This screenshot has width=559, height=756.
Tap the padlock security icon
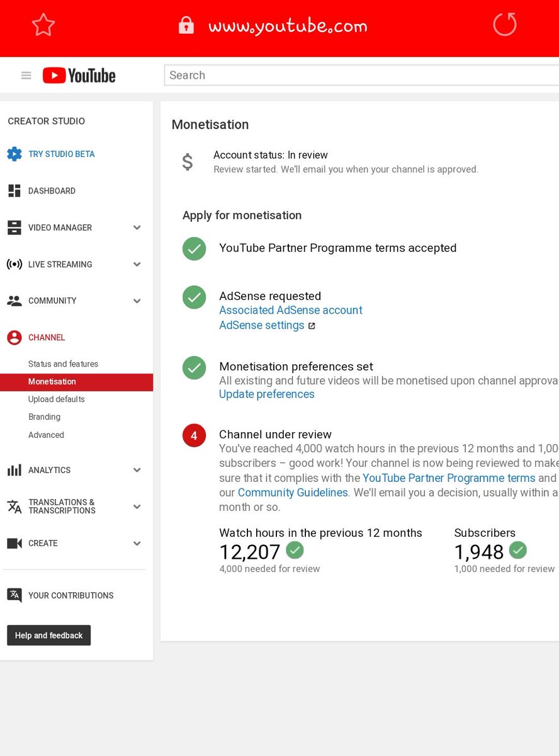click(x=186, y=25)
